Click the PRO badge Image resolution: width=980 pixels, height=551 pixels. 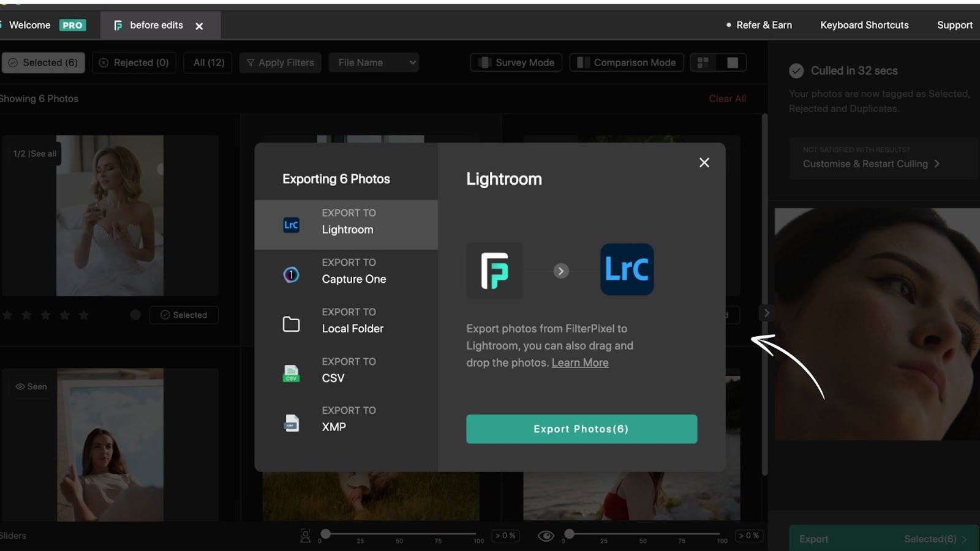click(x=72, y=25)
